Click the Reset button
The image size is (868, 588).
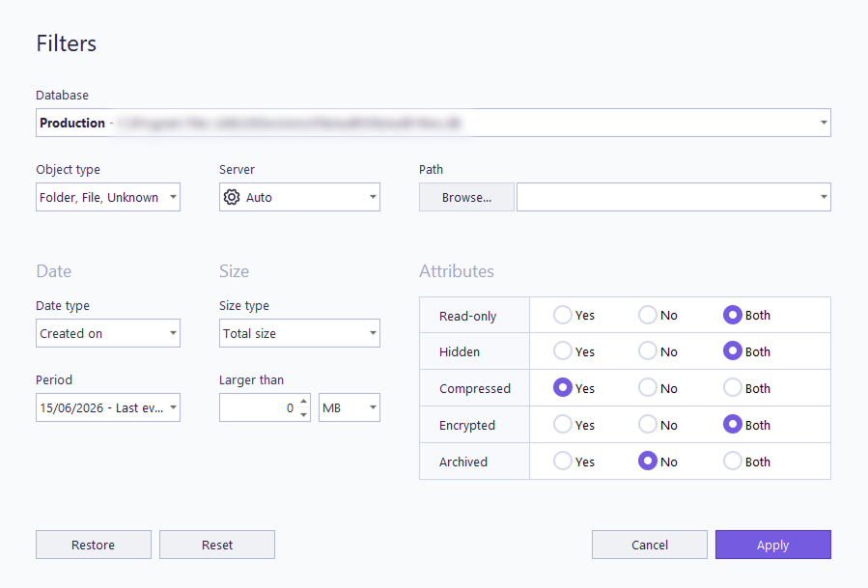(217, 545)
